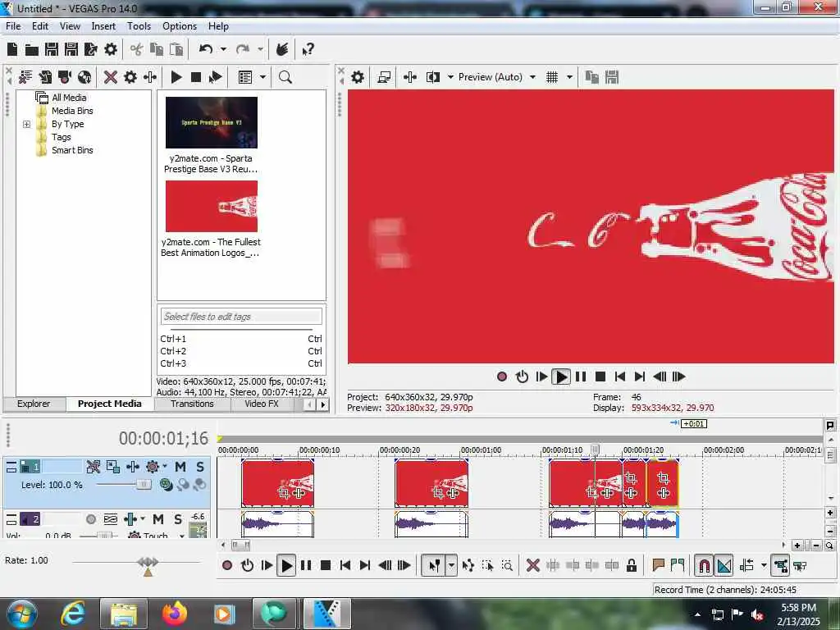
Task: Open the Tools menu
Action: click(x=139, y=25)
